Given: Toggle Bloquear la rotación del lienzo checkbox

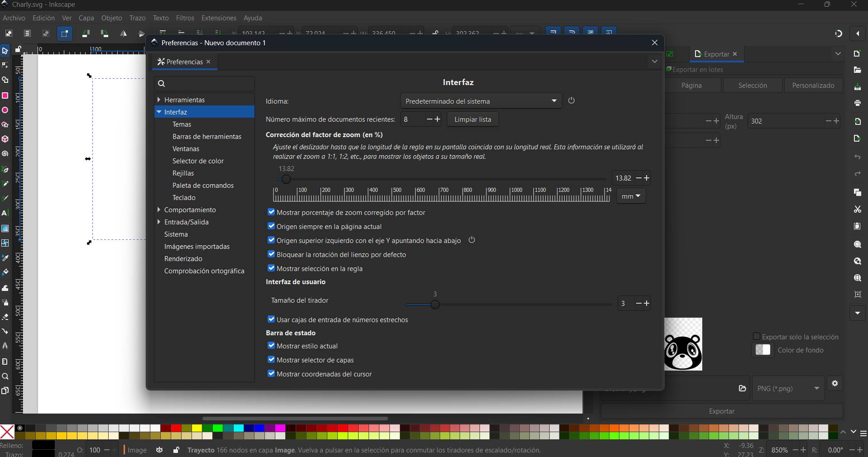Looking at the screenshot, I should (271, 254).
